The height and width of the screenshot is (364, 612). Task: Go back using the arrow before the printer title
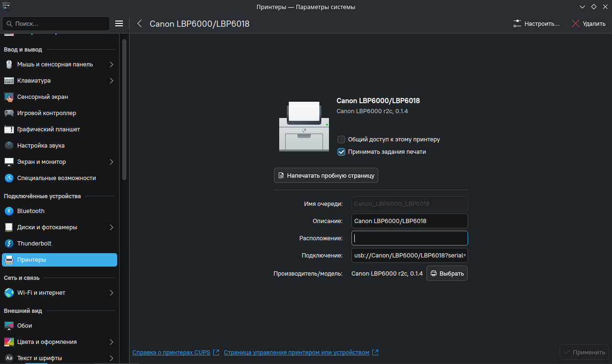click(x=140, y=23)
